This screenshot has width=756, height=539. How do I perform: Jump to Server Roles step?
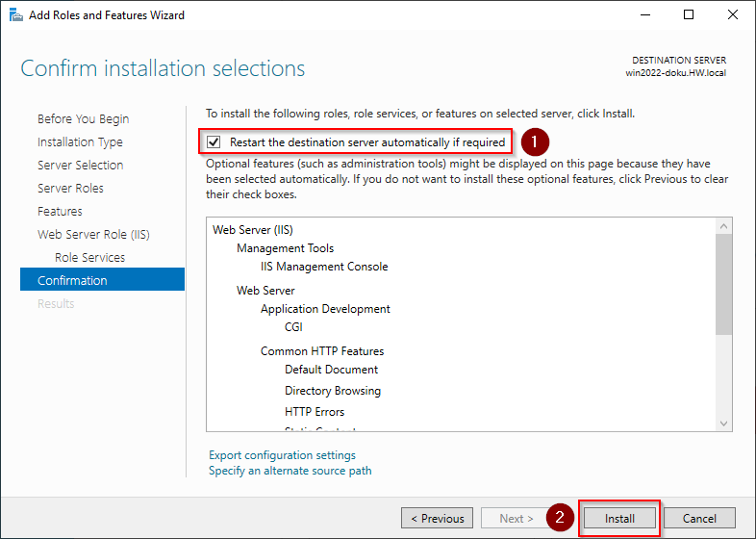coord(70,189)
